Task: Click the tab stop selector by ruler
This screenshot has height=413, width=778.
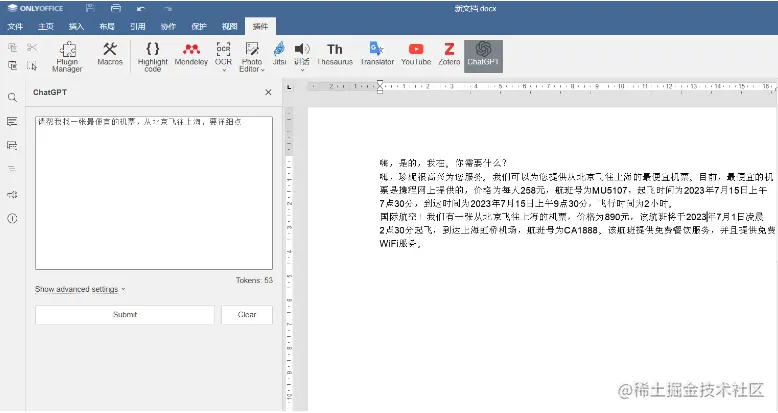Action: click(x=289, y=87)
